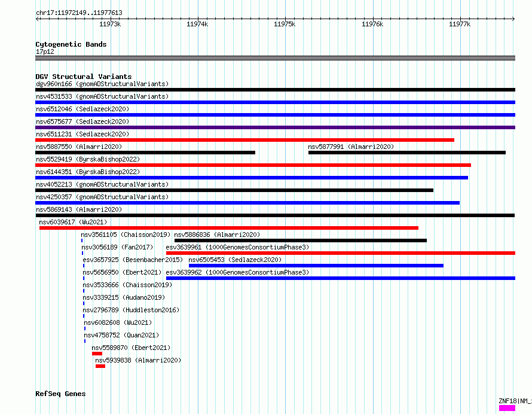Screen dimensions: 532x414
Task: Click the Cytogenetic Bands track title
Action: tap(71, 44)
